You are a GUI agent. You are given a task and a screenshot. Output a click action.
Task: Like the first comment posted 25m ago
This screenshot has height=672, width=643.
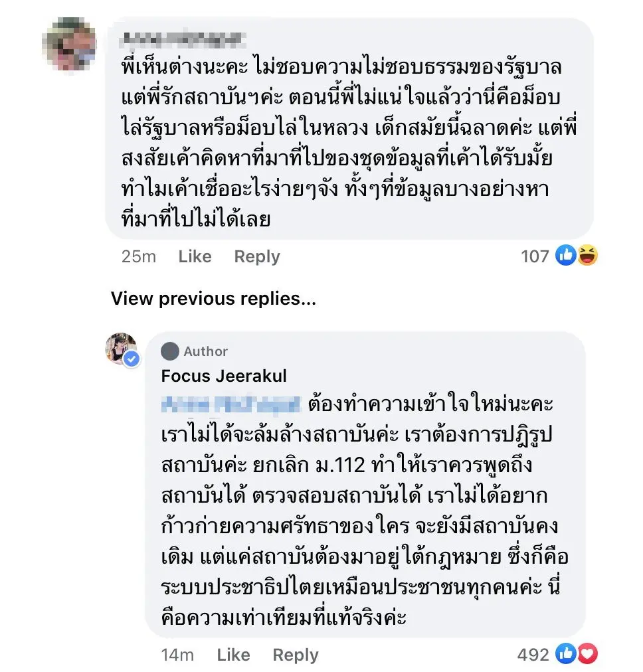[195, 256]
